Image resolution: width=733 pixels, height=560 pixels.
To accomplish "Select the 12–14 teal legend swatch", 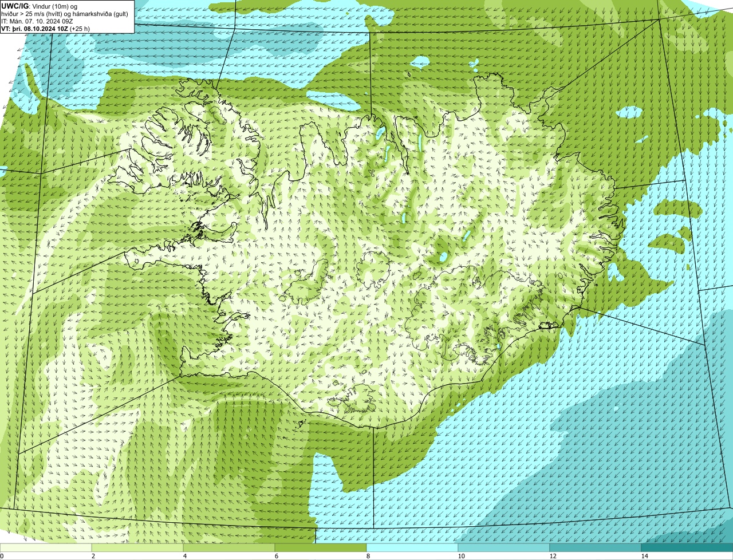I will 596,548.
